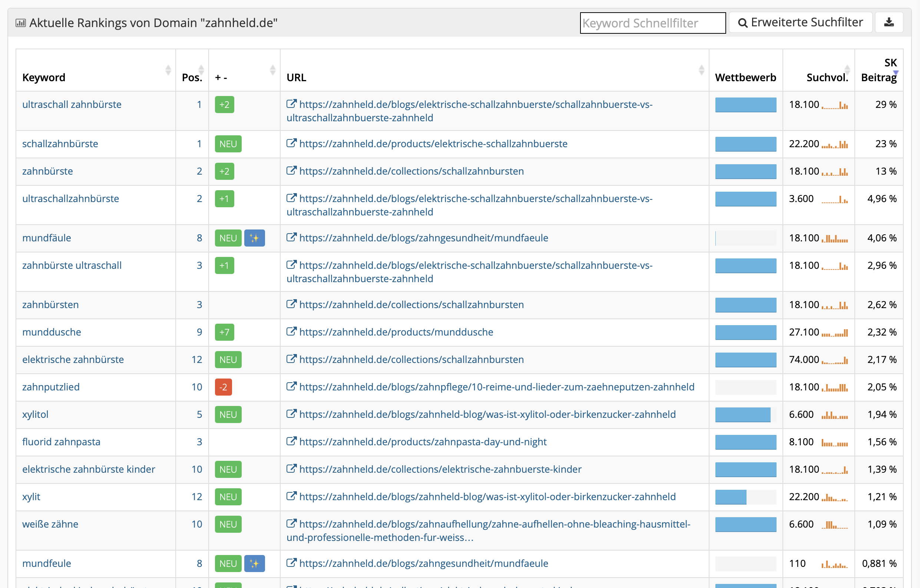920x588 pixels.
Task: Click the NEU badge in xylit row
Action: (228, 497)
